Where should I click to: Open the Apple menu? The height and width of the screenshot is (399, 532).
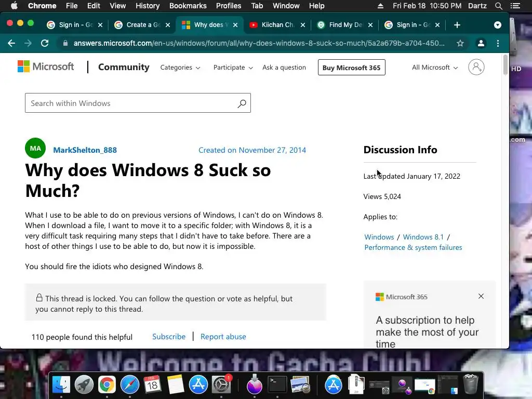[x=14, y=6]
